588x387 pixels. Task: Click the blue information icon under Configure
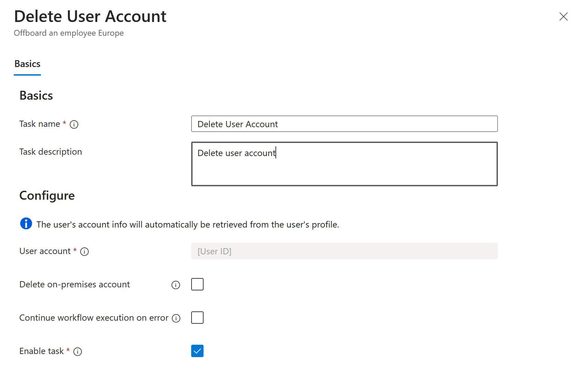click(x=26, y=224)
